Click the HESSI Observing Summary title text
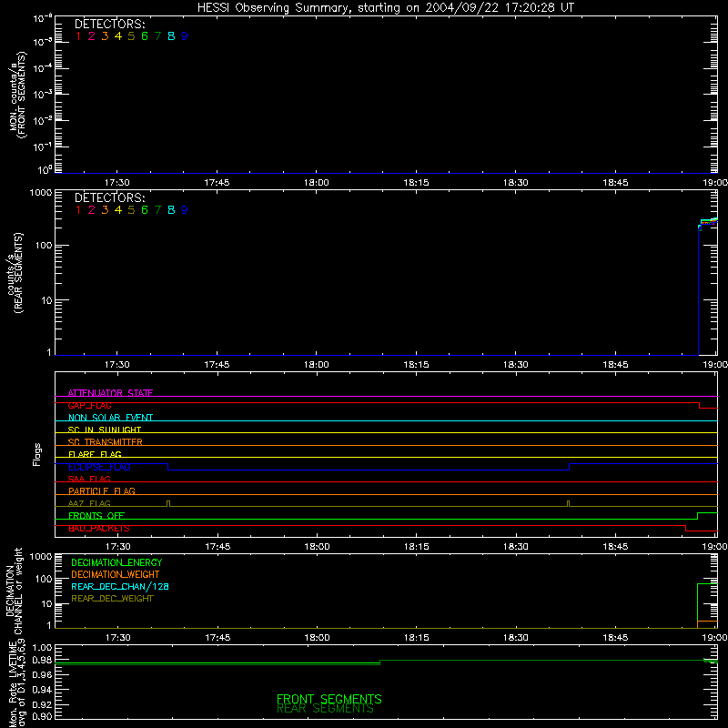This screenshot has width=728, height=728. coord(385,8)
